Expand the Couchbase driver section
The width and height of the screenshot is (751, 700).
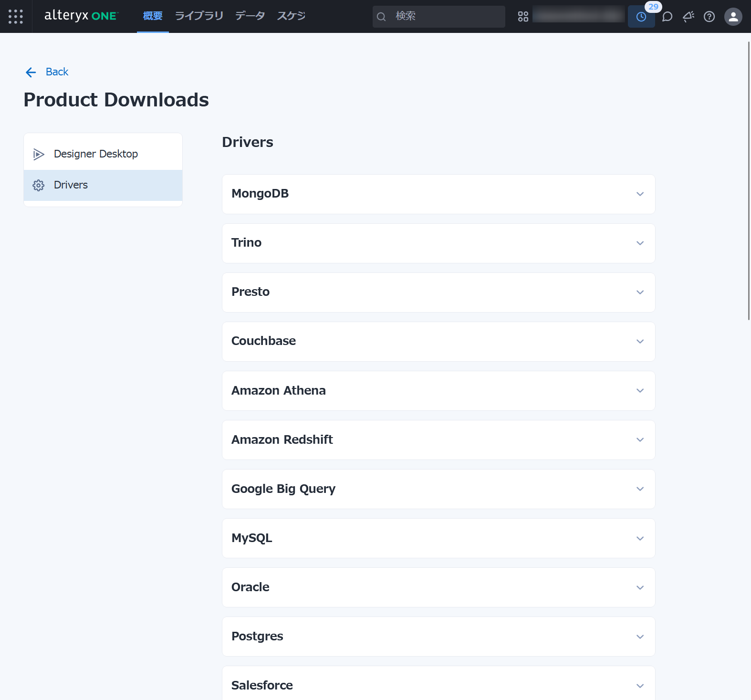(438, 342)
